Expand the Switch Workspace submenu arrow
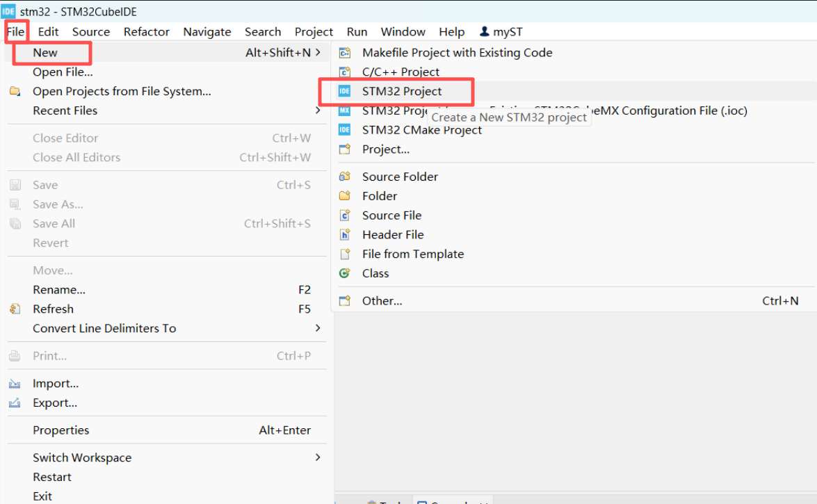Screen dimensions: 817x504 [x=318, y=457]
